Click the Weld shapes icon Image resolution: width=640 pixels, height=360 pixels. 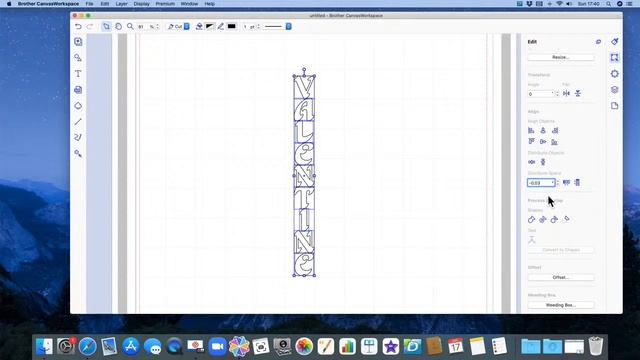pos(531,220)
